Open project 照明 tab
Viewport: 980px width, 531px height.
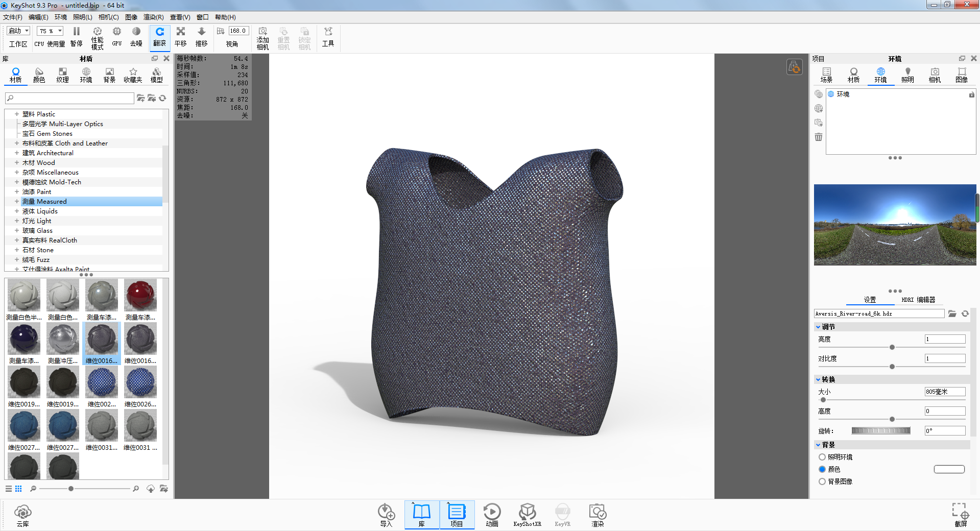point(907,75)
